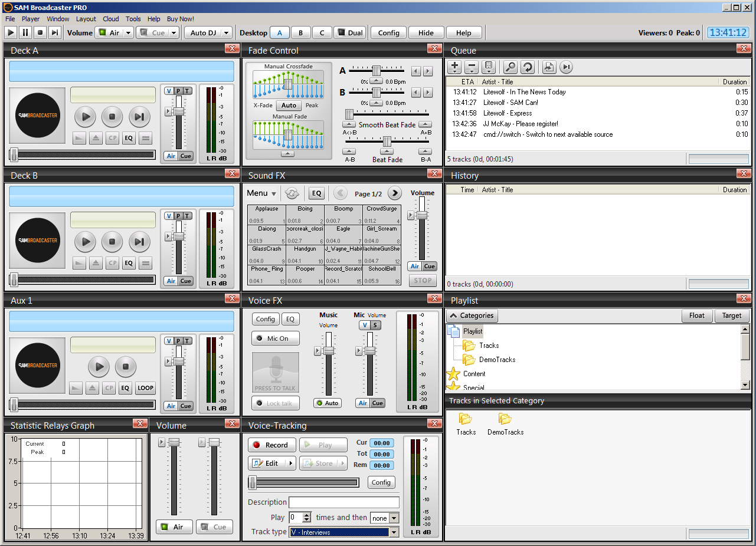Stop Deck B playback

[112, 241]
